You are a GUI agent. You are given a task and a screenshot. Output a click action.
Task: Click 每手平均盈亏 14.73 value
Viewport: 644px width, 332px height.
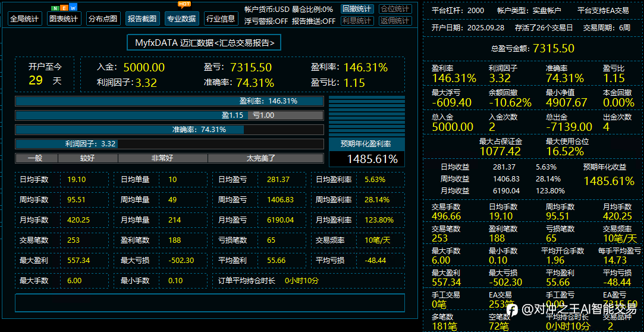(x=615, y=260)
